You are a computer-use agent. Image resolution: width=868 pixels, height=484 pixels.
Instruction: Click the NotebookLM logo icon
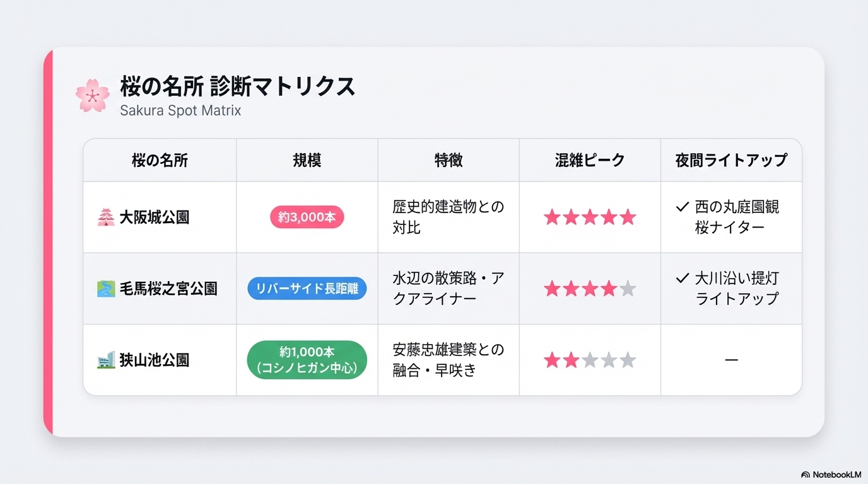(x=806, y=475)
